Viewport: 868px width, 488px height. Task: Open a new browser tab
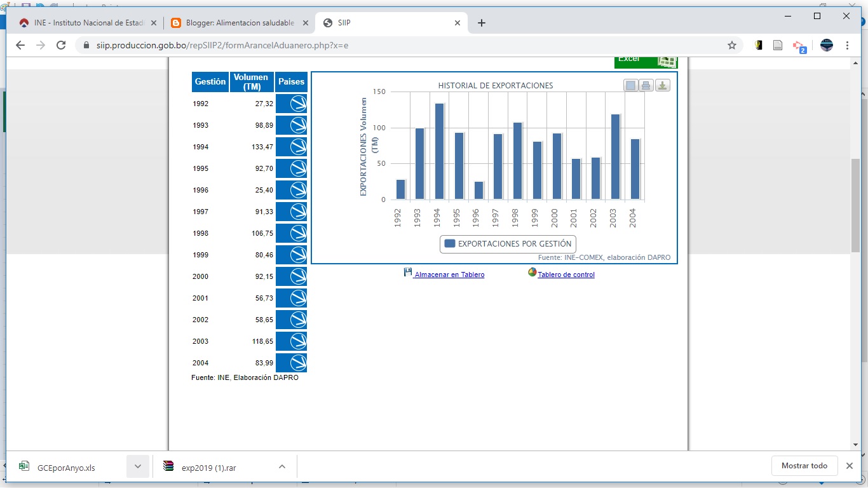pos(481,23)
